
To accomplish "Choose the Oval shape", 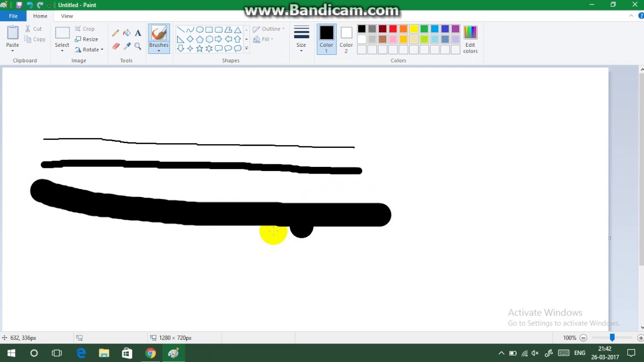I will pyautogui.click(x=200, y=30).
